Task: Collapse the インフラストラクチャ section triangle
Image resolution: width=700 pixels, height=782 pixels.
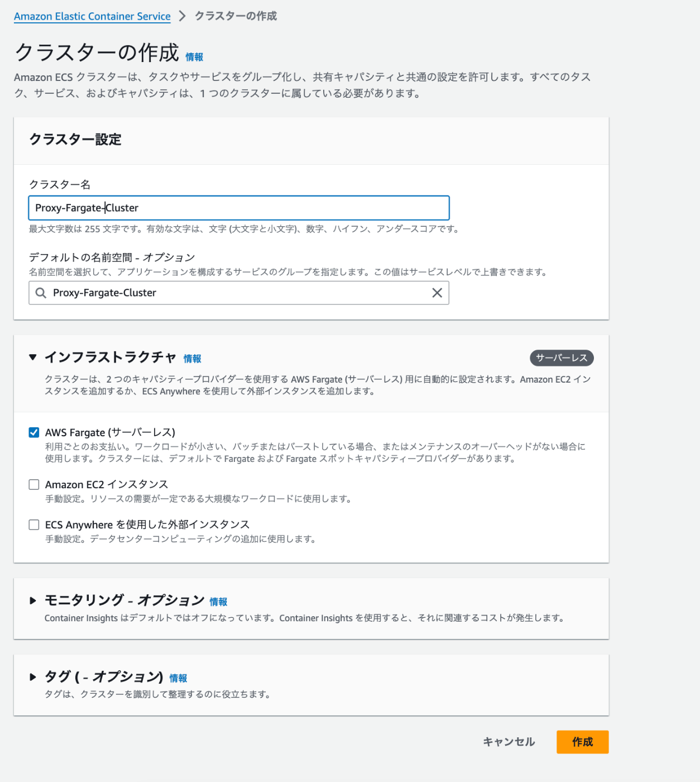Action: (x=33, y=357)
